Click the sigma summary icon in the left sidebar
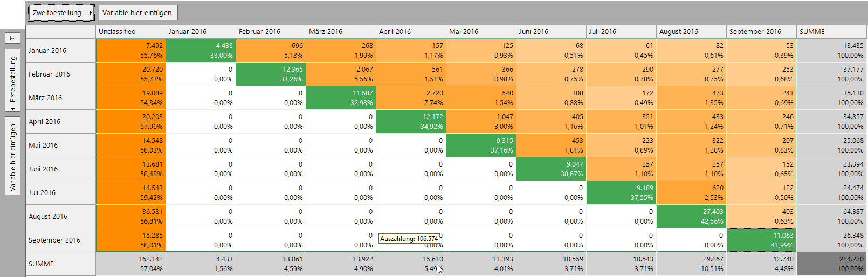This screenshot has width=868, height=277. (x=13, y=38)
